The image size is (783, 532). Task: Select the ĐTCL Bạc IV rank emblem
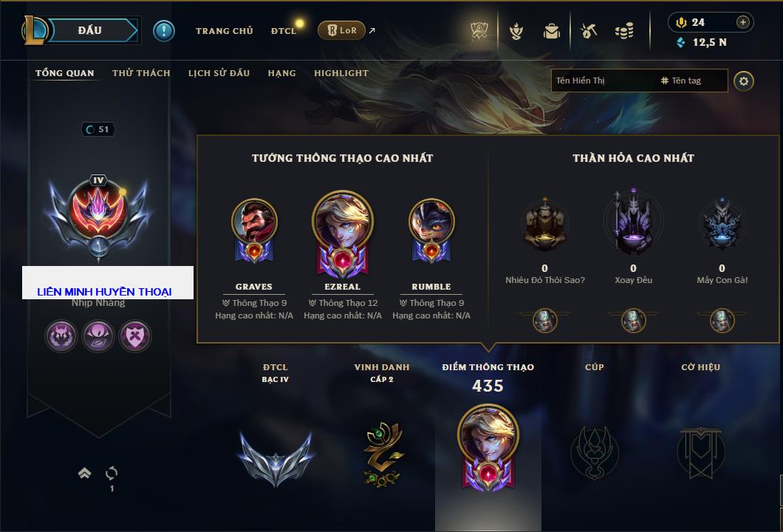tap(276, 459)
